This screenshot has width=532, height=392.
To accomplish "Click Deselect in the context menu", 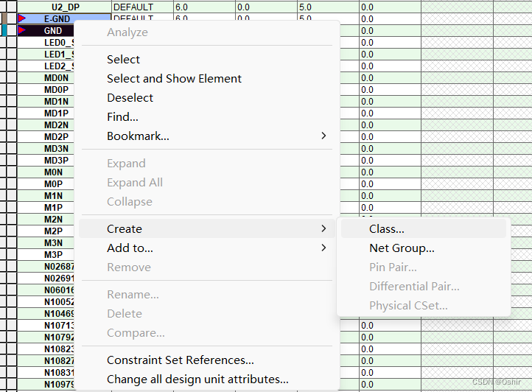I will tap(130, 98).
